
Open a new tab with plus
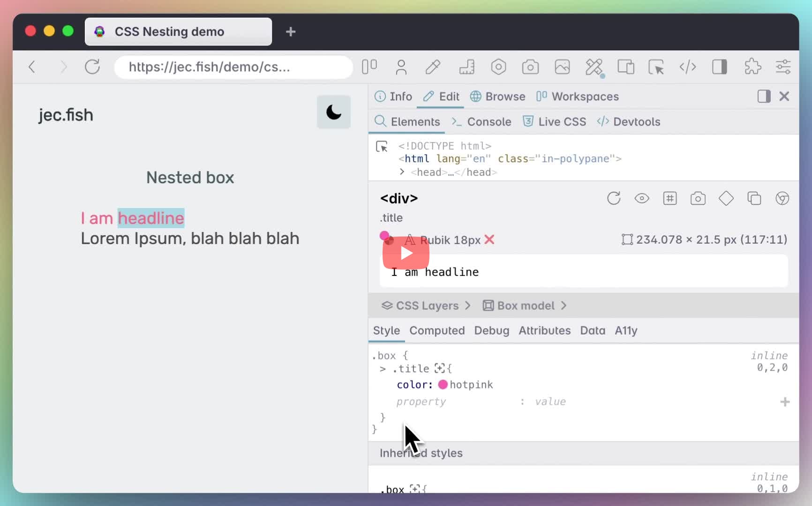(291, 31)
